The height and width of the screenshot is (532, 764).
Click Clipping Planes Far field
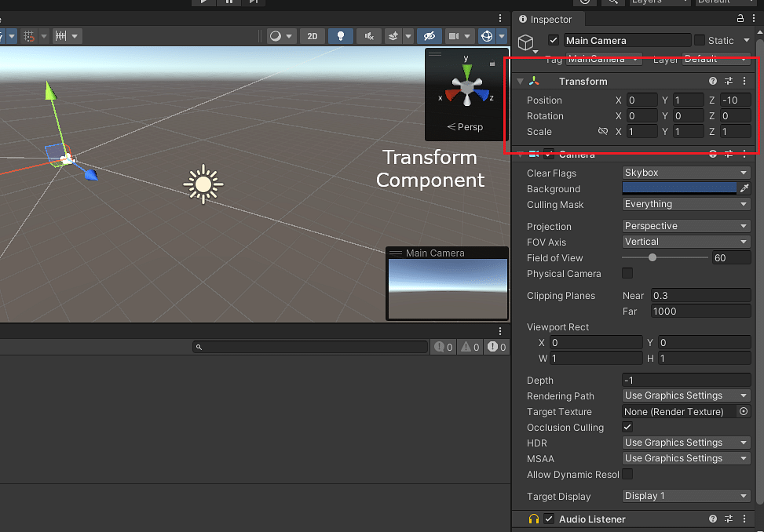(700, 311)
